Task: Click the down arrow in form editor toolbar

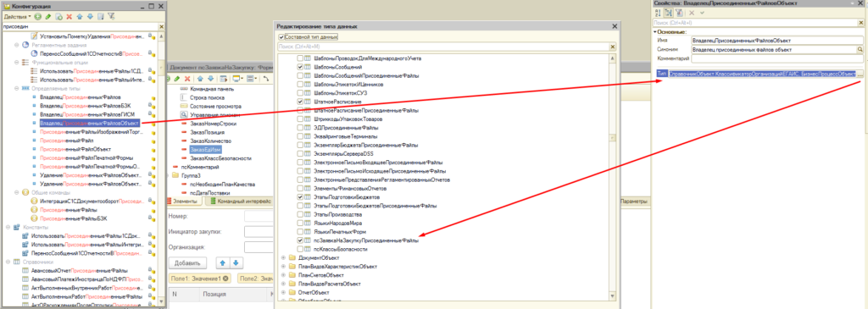Action: tap(211, 79)
